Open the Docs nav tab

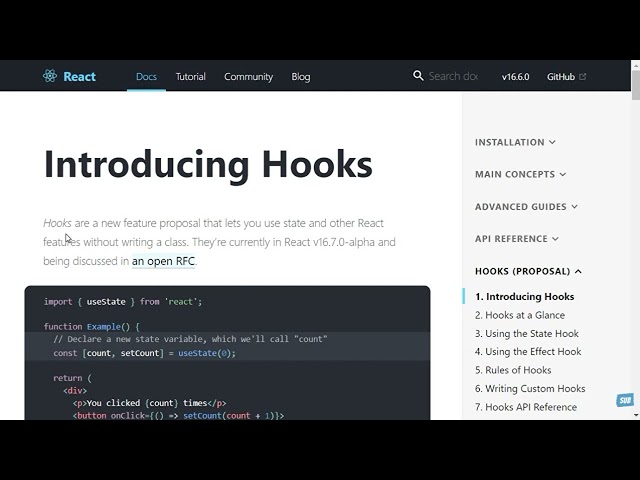(146, 76)
